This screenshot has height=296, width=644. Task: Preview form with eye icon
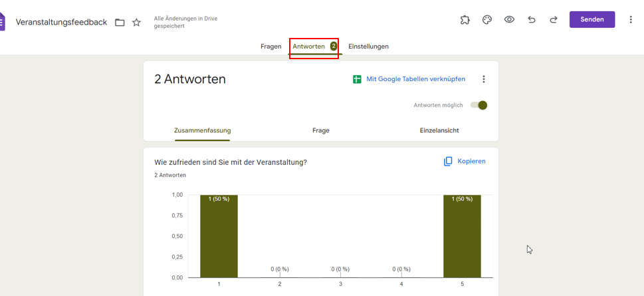tap(509, 20)
